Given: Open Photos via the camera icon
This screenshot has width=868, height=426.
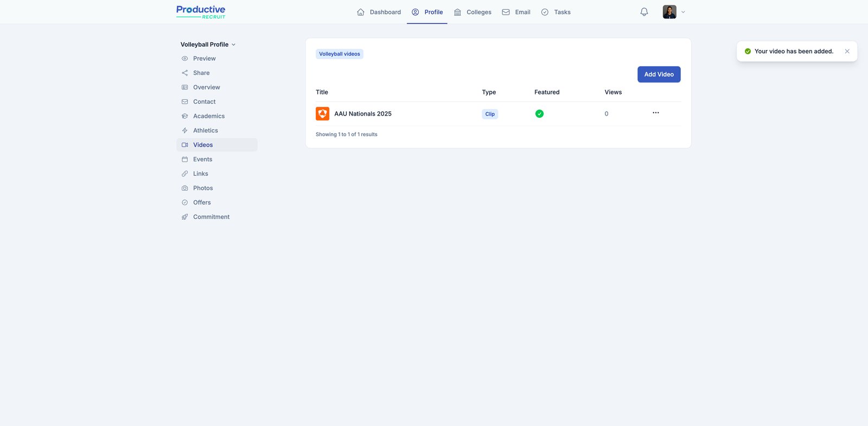Looking at the screenshot, I should point(185,188).
